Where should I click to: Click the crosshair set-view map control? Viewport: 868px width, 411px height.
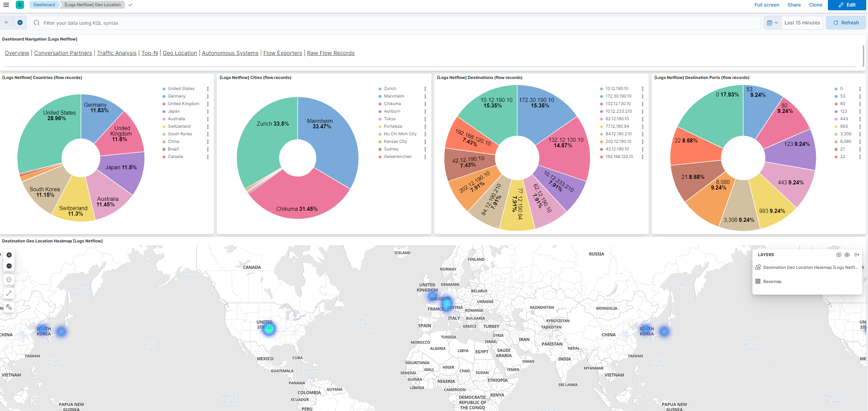tap(9, 279)
